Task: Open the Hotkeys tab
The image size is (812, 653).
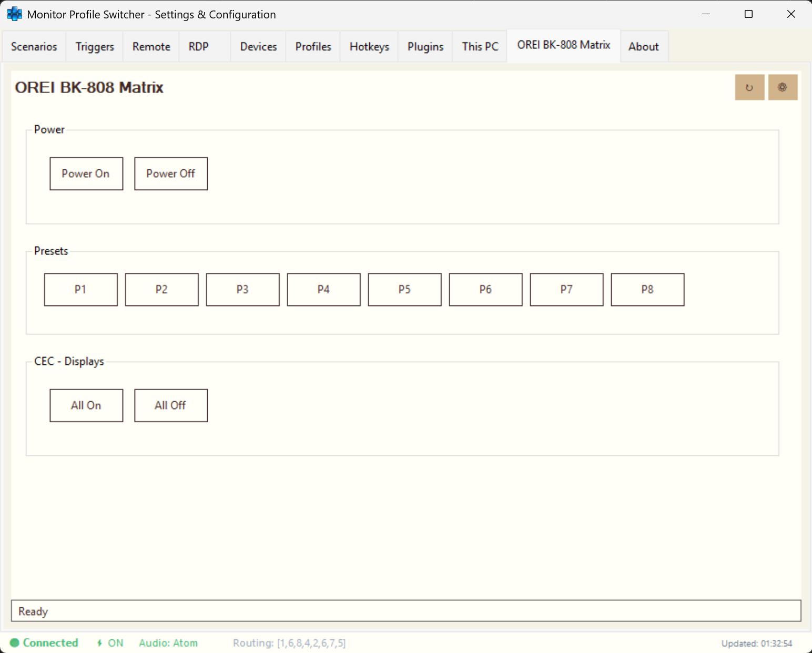Action: [x=369, y=46]
